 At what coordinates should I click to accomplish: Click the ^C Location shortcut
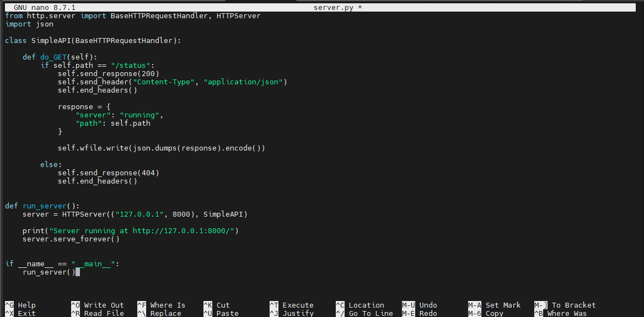click(x=360, y=305)
